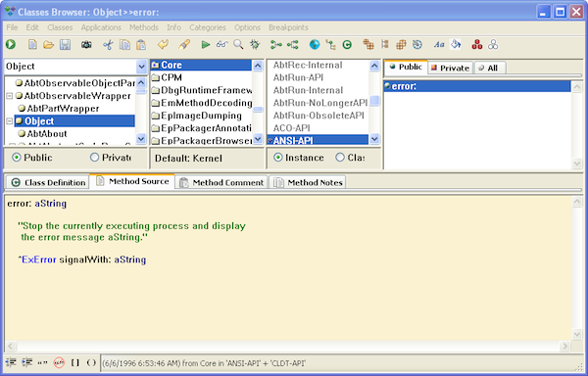Click the three red balls icon
This screenshot has height=376, width=588.
pos(477,45)
